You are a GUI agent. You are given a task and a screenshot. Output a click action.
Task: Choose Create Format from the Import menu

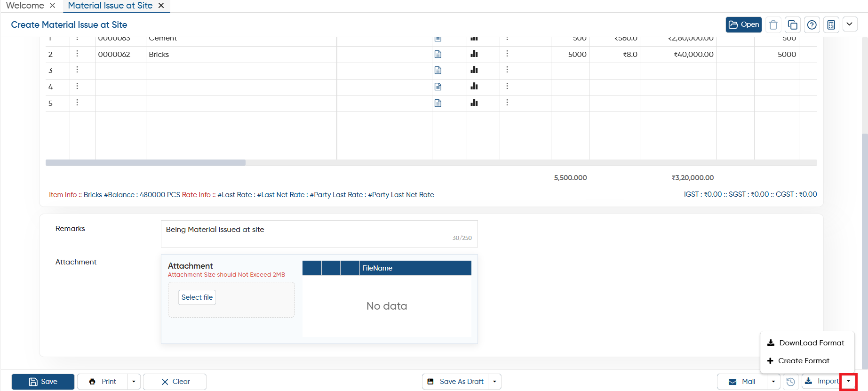click(798, 361)
